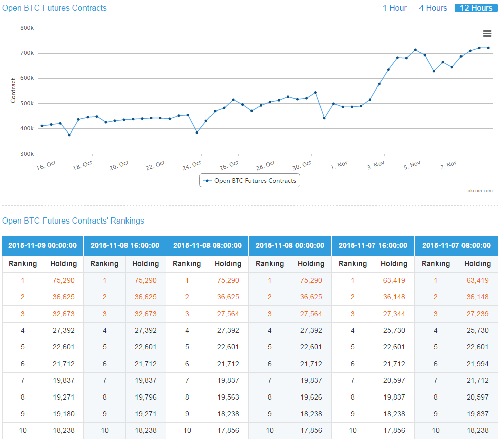Screen dimensions: 504x440
Task: Click the 1. Nov axis label
Action: [x=339, y=165]
